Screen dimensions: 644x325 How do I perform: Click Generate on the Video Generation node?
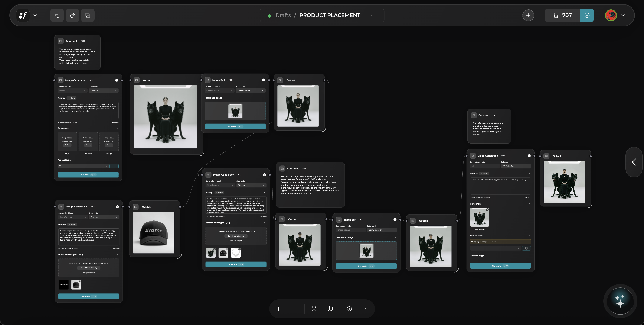coord(500,266)
